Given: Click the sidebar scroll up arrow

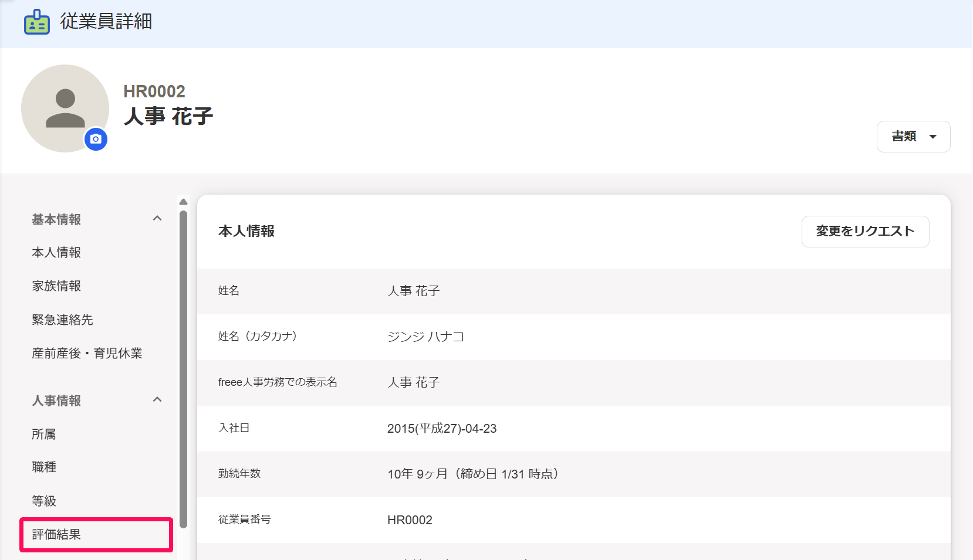Looking at the screenshot, I should [x=183, y=202].
